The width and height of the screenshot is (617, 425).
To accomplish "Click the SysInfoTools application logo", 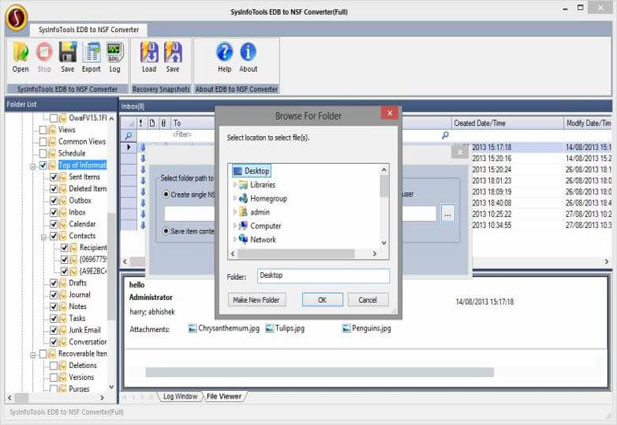I will tap(16, 17).
